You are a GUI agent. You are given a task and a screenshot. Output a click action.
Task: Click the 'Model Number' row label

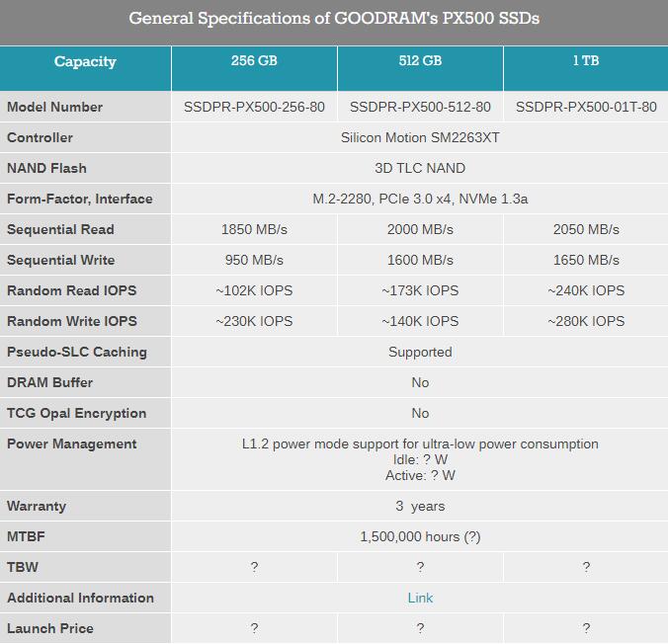pos(55,107)
